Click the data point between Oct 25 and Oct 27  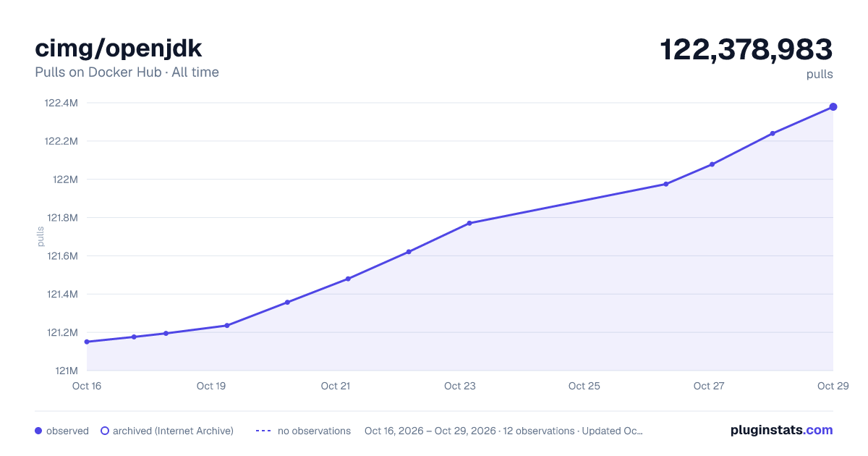click(x=666, y=184)
